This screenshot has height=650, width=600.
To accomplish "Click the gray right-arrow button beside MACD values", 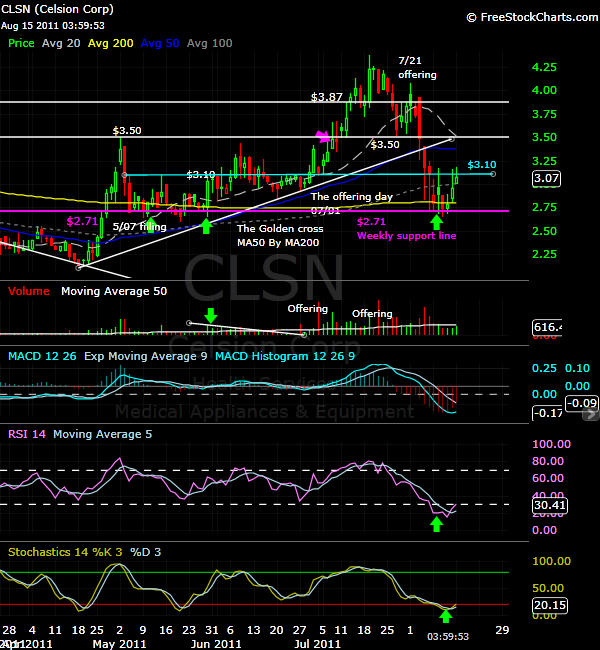I will pos(590,414).
